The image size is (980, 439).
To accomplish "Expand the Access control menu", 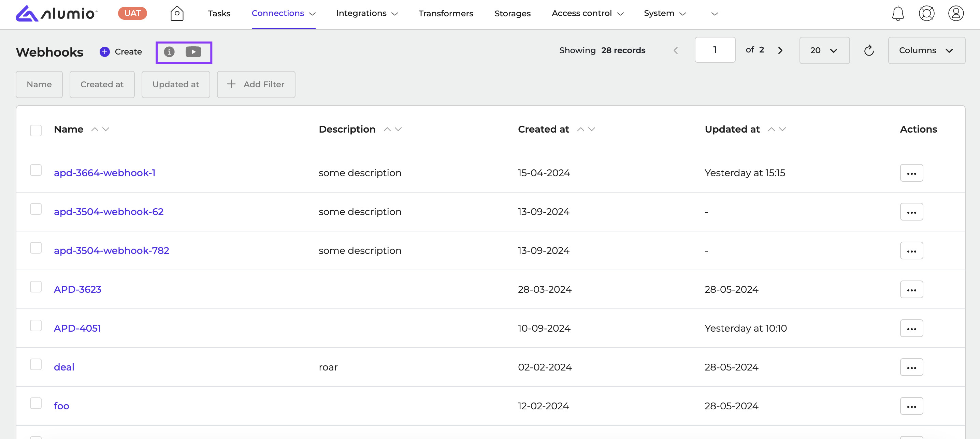I will pyautogui.click(x=587, y=14).
